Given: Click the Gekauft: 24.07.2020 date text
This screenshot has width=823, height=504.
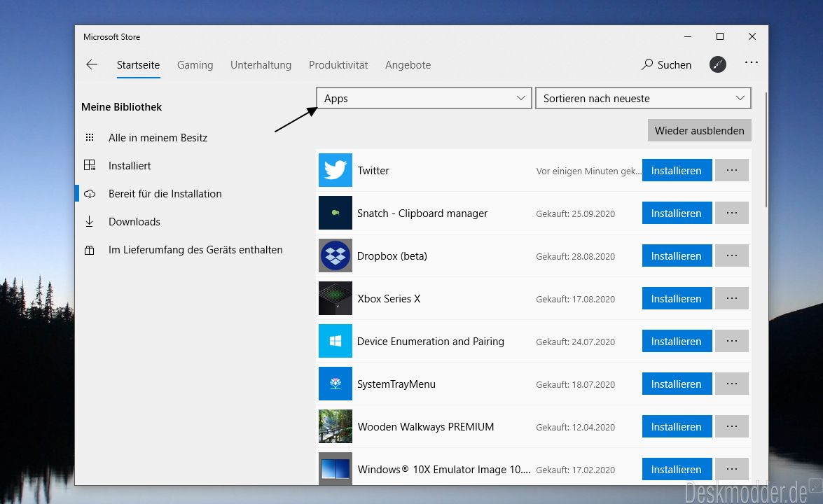Looking at the screenshot, I should [x=575, y=342].
